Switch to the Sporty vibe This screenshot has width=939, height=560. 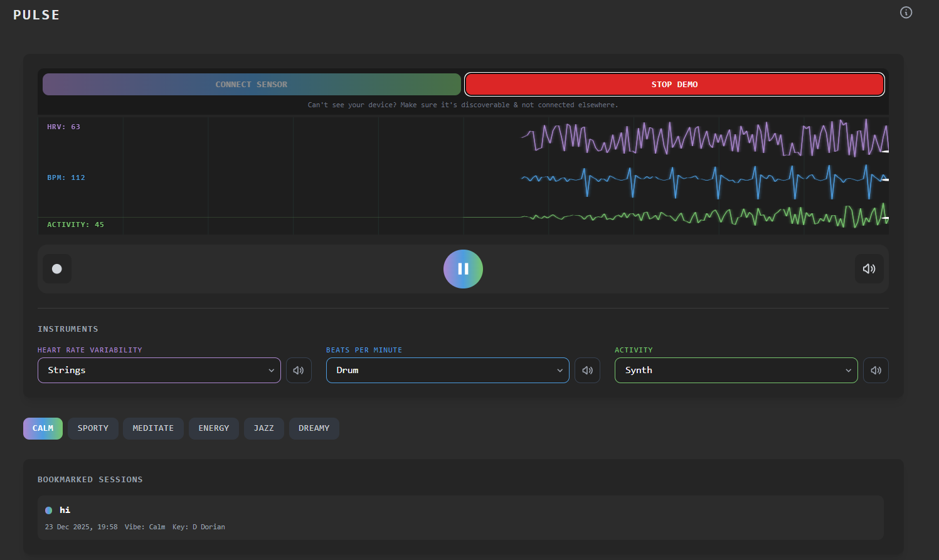coord(93,428)
